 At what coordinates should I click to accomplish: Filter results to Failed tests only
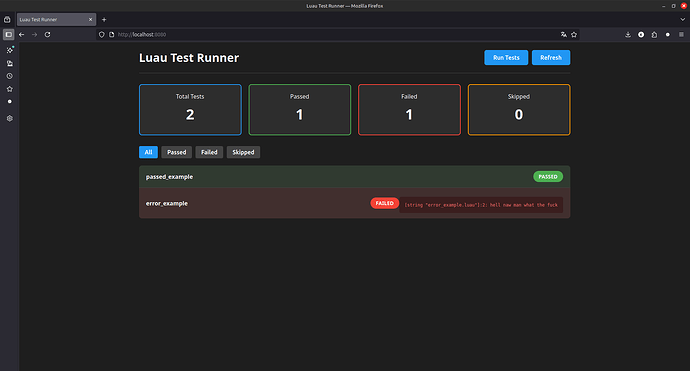click(x=209, y=152)
